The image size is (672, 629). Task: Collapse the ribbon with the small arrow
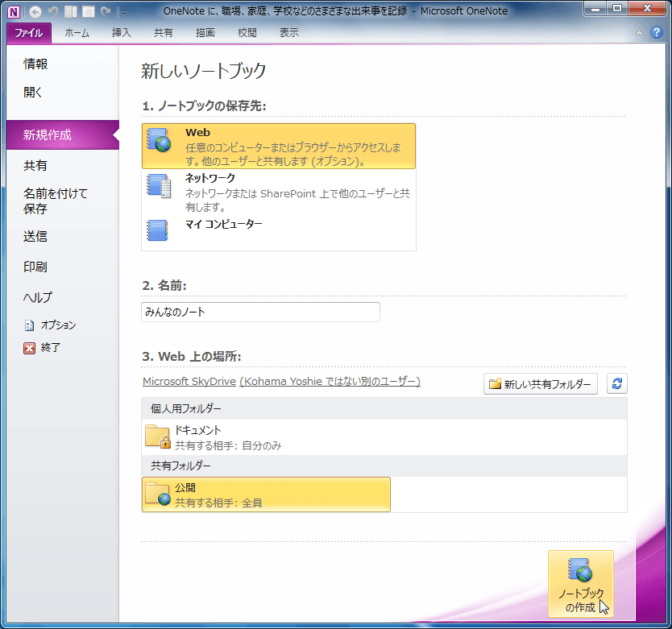click(639, 32)
